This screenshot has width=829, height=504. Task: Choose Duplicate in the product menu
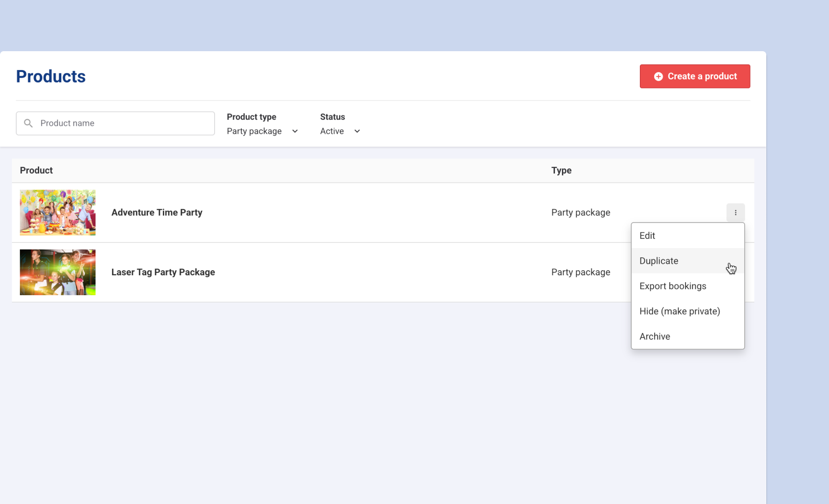point(658,261)
